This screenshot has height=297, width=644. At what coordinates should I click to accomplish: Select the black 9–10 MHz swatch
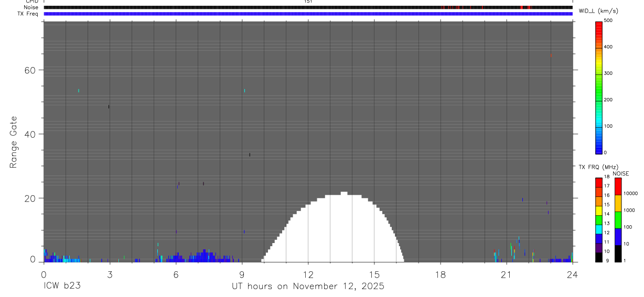(x=599, y=257)
